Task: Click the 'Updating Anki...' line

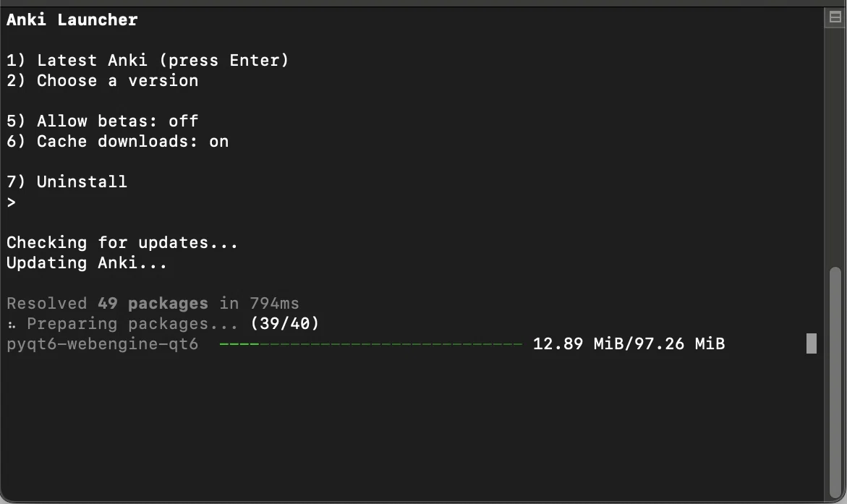Action: [x=86, y=263]
